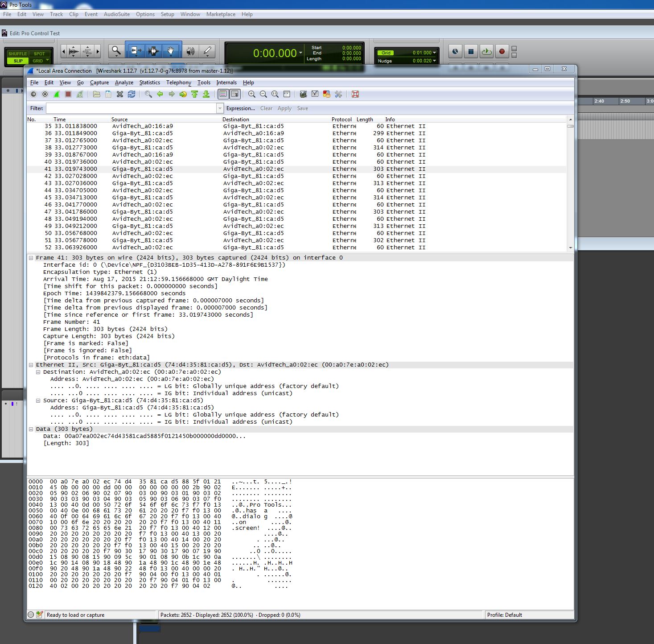Open the capture interfaces list icon

coord(33,94)
